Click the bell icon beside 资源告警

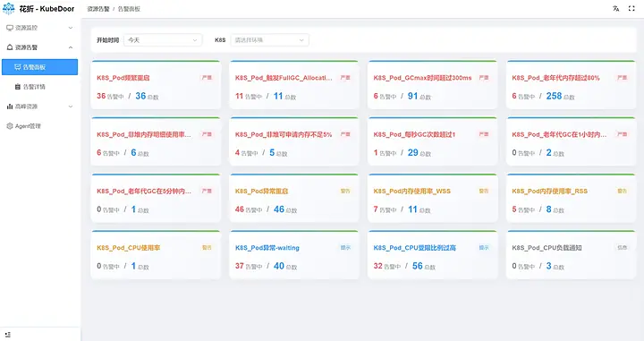click(x=10, y=47)
